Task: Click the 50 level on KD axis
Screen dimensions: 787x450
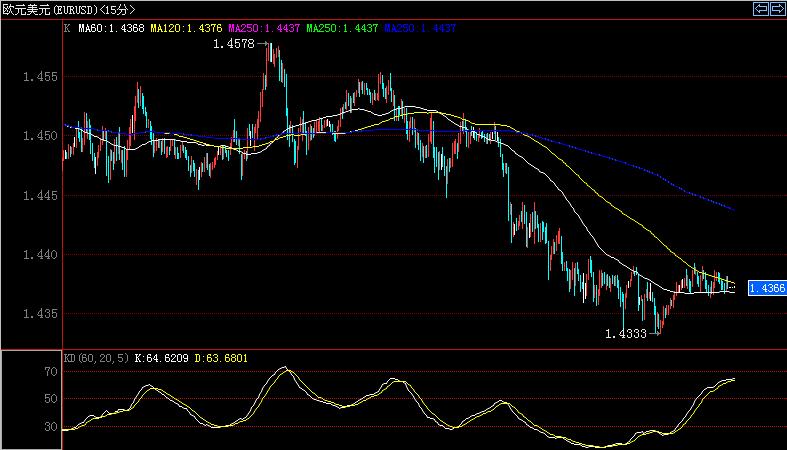Action: coord(51,399)
